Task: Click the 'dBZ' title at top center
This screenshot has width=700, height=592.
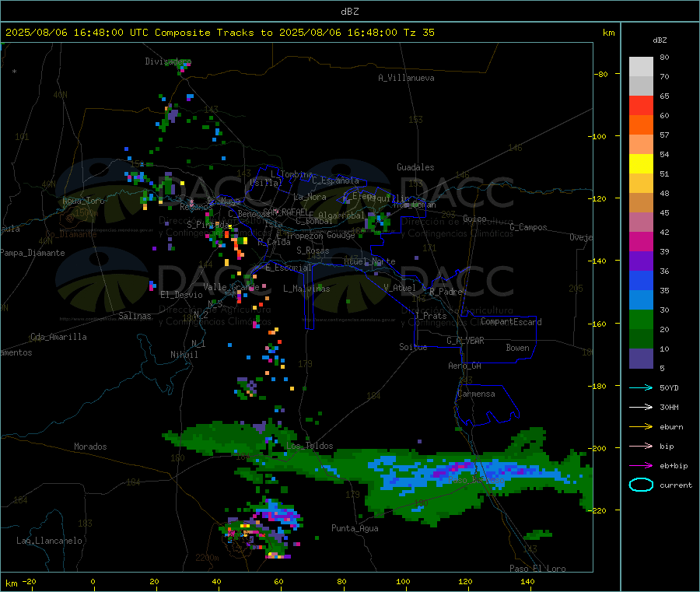Action: [349, 12]
